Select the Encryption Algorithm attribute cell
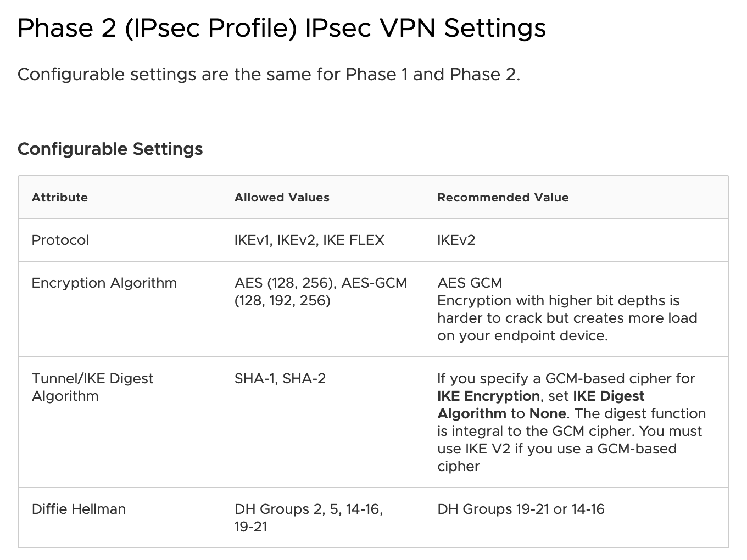This screenshot has width=747, height=560. point(104,283)
